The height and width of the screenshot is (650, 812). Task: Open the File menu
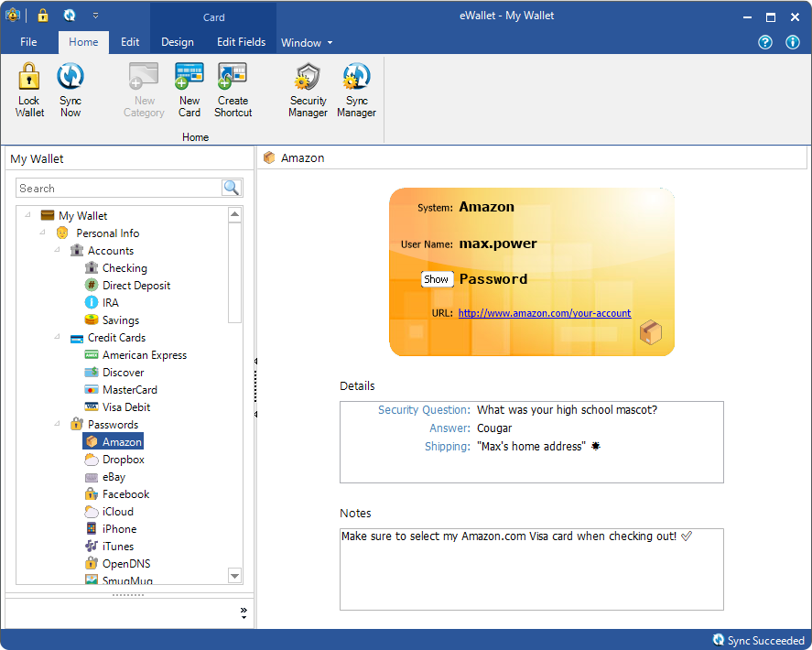click(x=28, y=42)
